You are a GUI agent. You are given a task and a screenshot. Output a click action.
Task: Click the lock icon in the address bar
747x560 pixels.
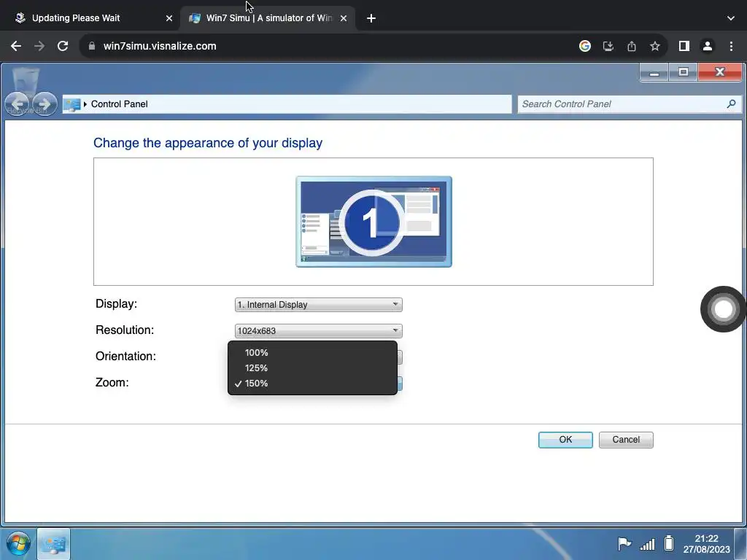click(x=92, y=46)
